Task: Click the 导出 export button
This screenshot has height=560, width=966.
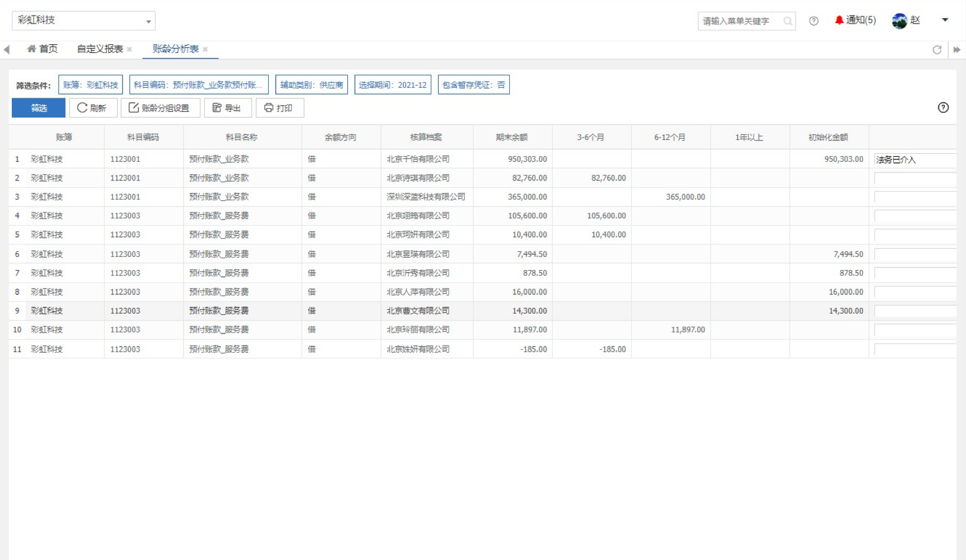Action: coord(228,108)
